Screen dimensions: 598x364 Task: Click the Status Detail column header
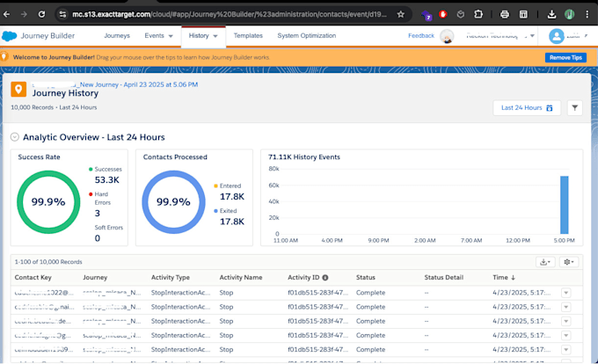point(443,278)
